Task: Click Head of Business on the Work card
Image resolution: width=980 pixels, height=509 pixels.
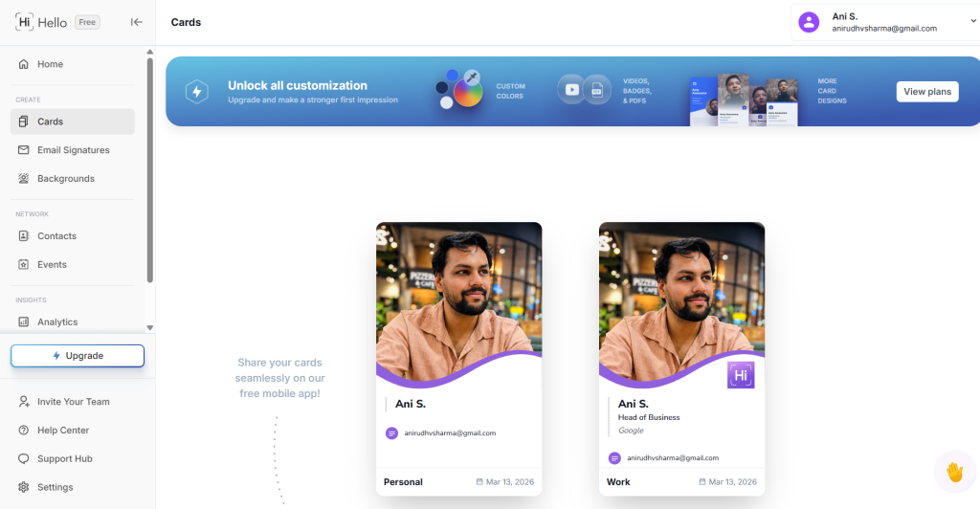Action: click(x=649, y=418)
